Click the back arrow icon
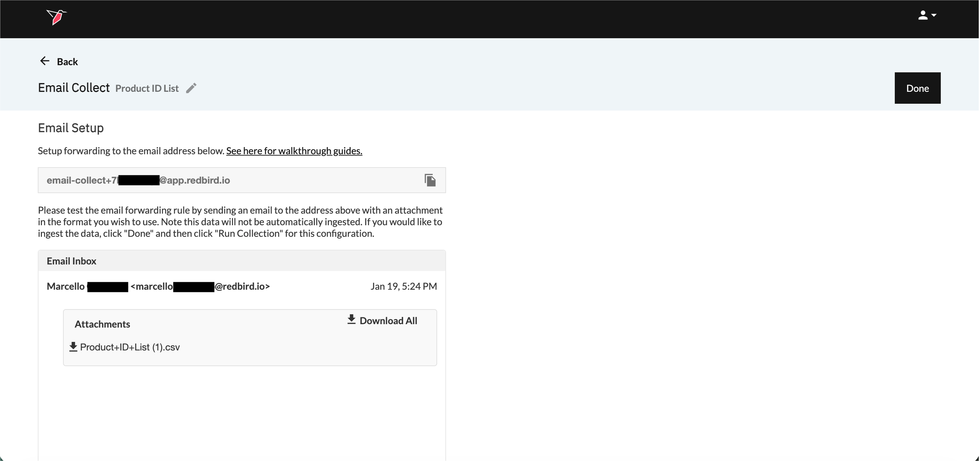Image resolution: width=980 pixels, height=461 pixels. 45,61
